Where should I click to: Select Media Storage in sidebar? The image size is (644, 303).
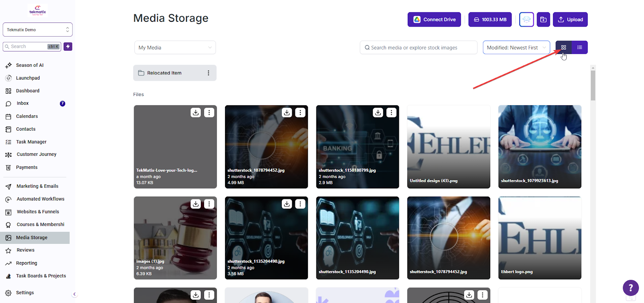[35, 237]
